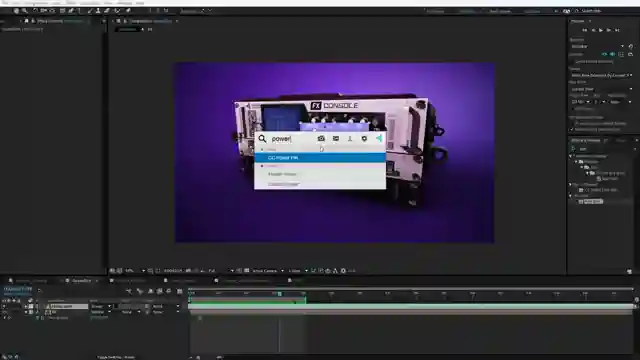The height and width of the screenshot is (360, 640).
Task: Step back one frame in Preview panel
Action: [593, 30]
